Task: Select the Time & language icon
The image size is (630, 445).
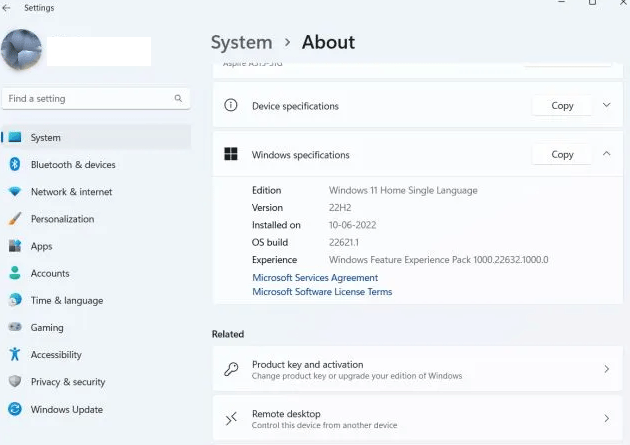Action: click(15, 300)
